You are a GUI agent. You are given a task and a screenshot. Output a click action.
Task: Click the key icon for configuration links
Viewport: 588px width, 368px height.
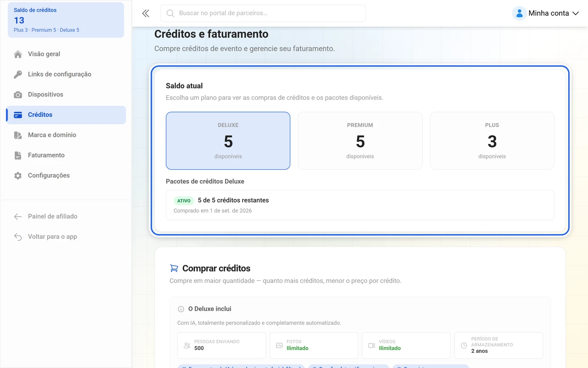point(18,74)
